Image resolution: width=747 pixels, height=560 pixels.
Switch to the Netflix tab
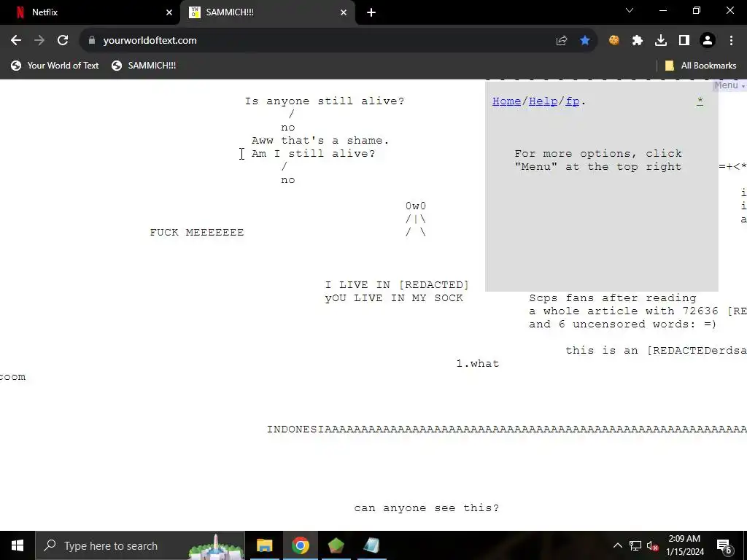point(90,13)
